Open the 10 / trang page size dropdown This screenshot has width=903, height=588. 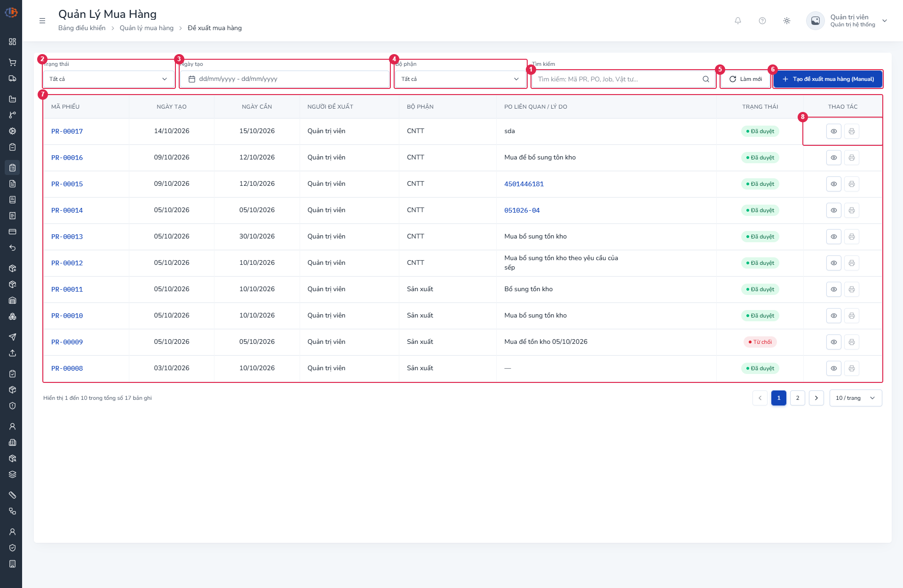(x=856, y=398)
